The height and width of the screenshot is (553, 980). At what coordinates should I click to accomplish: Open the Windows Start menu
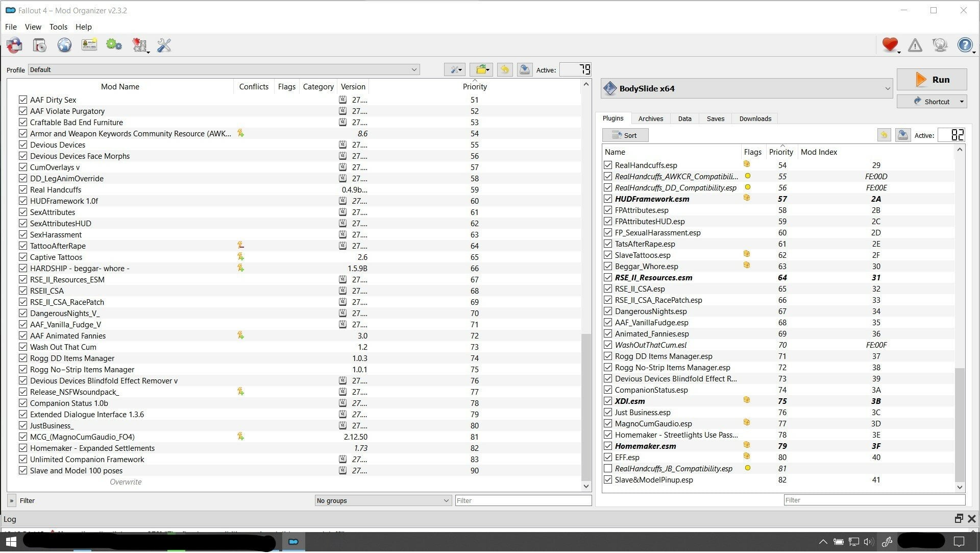[x=11, y=542]
